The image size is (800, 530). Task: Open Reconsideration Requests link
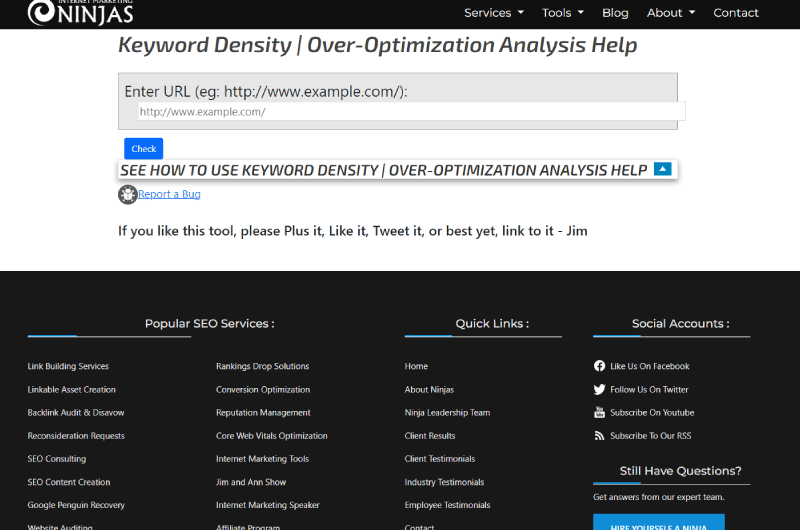tap(76, 436)
